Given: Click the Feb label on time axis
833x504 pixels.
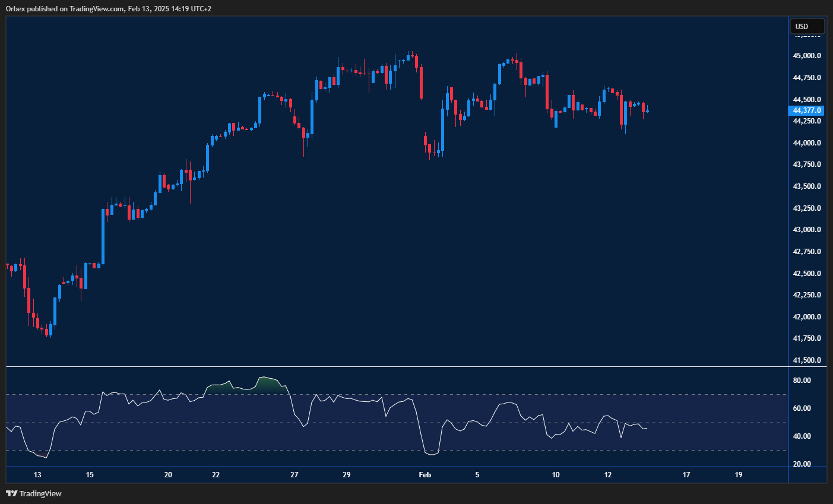Looking at the screenshot, I should (x=425, y=475).
